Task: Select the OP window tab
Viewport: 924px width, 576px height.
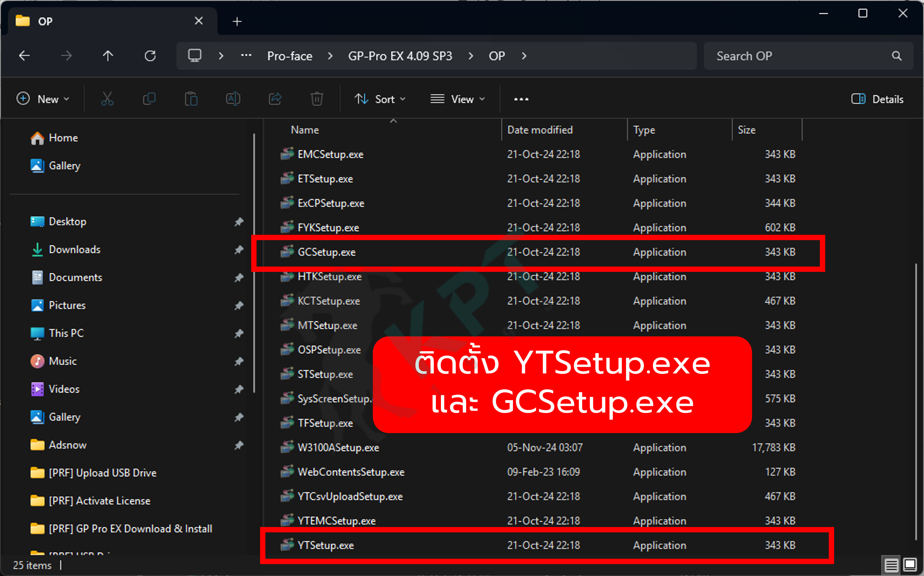Action: point(113,21)
